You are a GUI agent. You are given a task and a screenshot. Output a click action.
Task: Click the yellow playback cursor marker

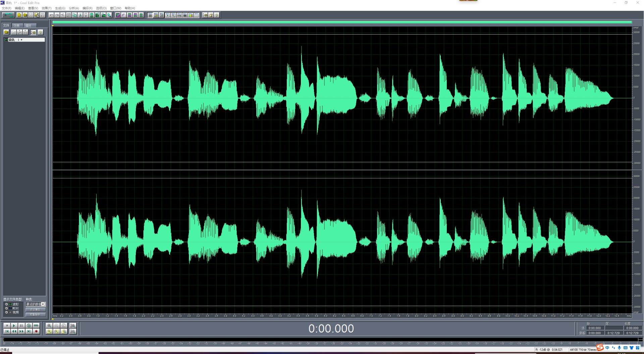[x=53, y=25]
